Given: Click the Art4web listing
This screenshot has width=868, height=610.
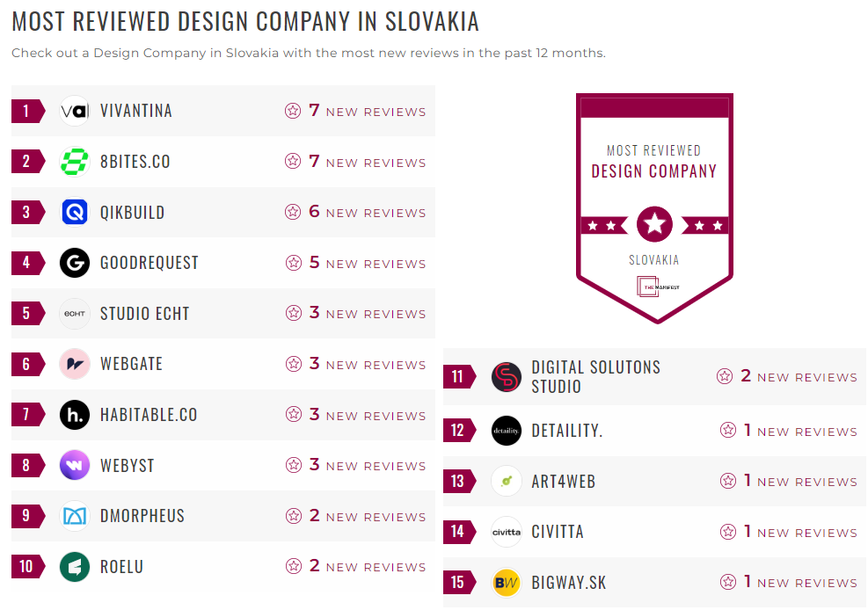Looking at the screenshot, I should point(565,481).
